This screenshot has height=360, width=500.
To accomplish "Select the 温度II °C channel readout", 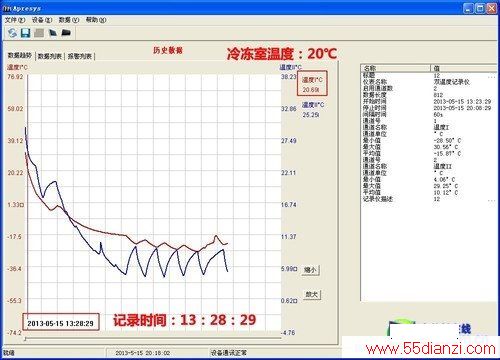I will click(x=313, y=110).
